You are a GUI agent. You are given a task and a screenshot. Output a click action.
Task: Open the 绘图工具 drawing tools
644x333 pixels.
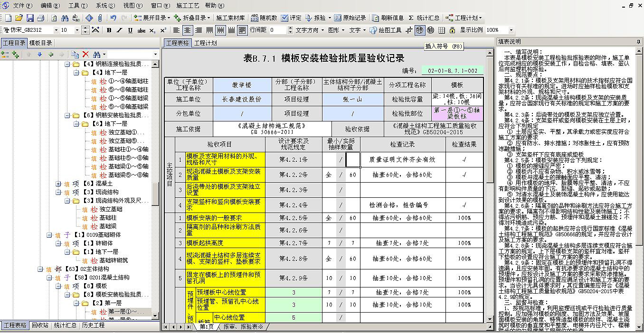[385, 30]
